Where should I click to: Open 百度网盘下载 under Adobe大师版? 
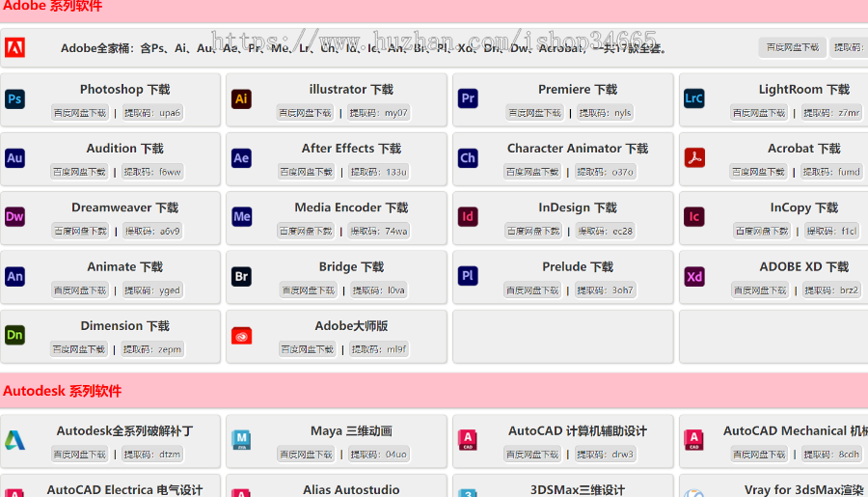click(308, 349)
